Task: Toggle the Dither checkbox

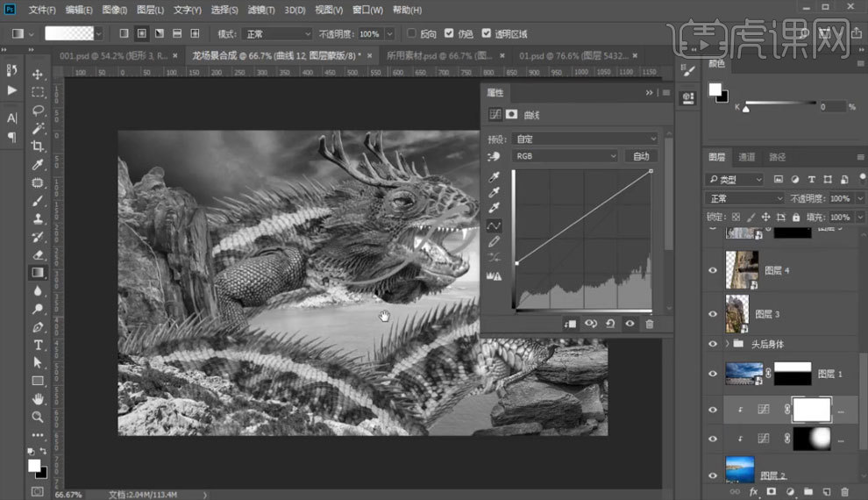Action: (x=449, y=33)
